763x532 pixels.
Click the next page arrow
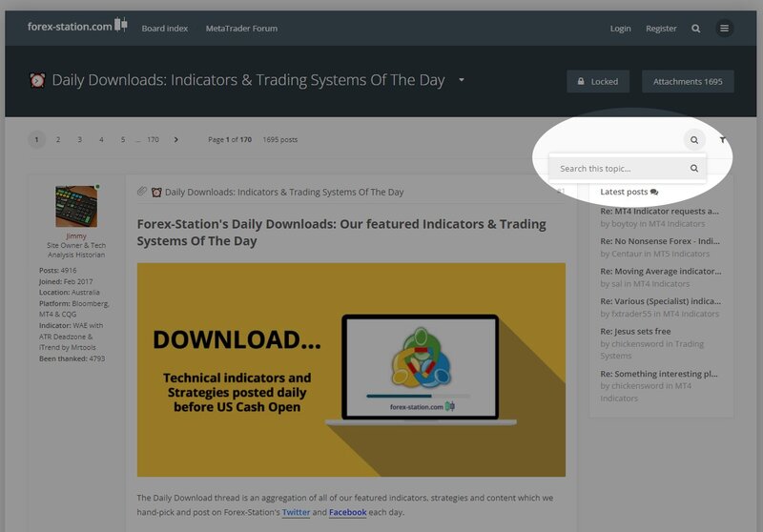click(x=175, y=139)
